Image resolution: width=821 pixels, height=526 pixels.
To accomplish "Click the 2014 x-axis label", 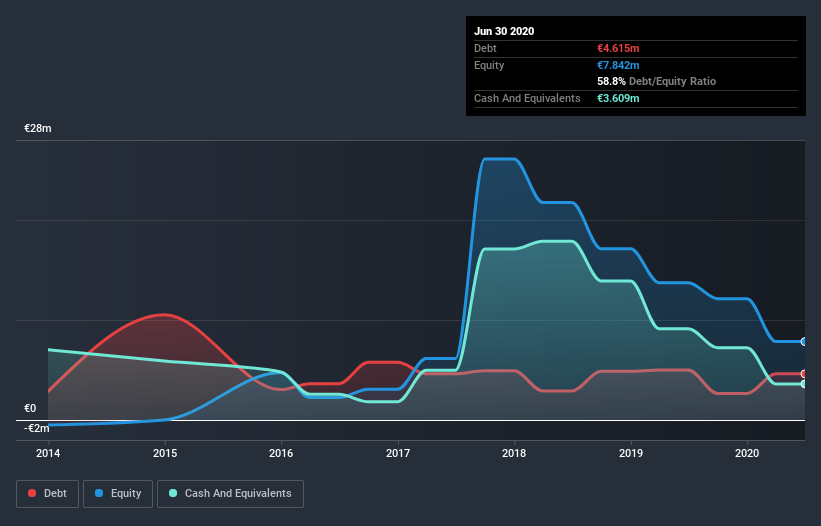I will pyautogui.click(x=48, y=453).
